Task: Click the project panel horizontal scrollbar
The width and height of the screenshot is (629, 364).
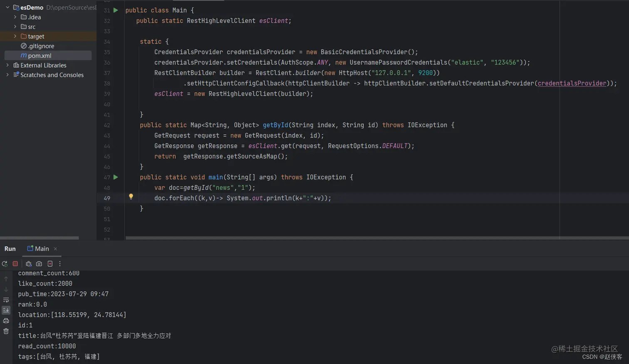Action: point(40,238)
